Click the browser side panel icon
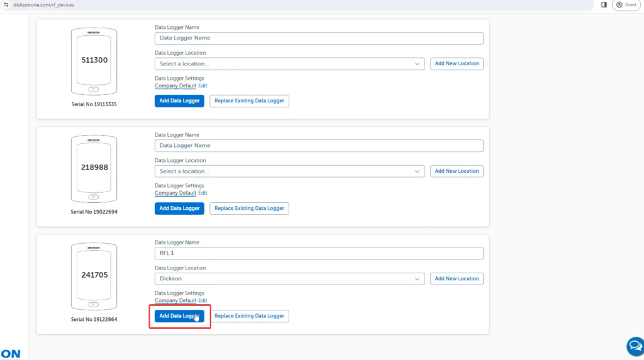Viewport: 644px width, 360px height. pyautogui.click(x=604, y=4)
